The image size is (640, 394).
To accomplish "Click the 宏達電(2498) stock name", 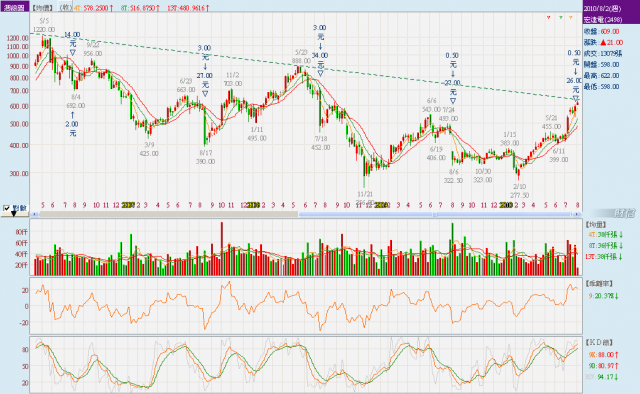I will [x=603, y=20].
